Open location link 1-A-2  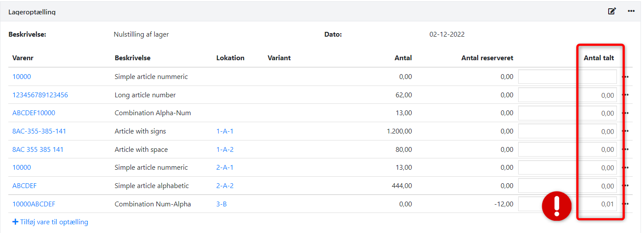pos(225,150)
